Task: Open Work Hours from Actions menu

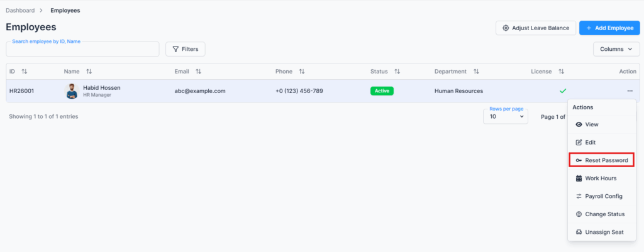Action: coord(600,178)
